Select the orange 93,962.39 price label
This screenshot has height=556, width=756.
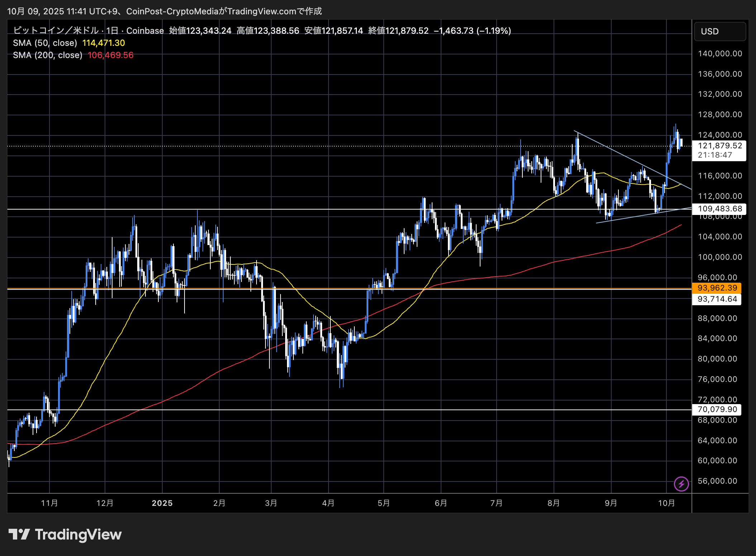click(717, 288)
